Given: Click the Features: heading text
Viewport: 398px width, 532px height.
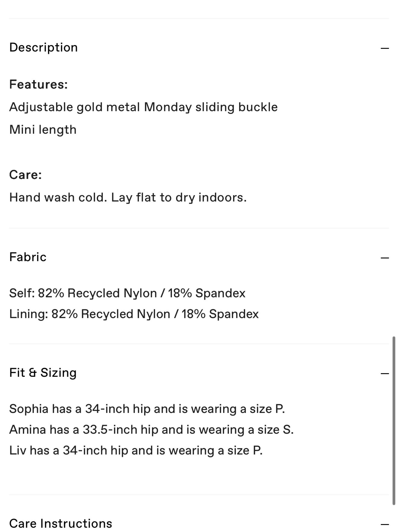Looking at the screenshot, I should point(38,84).
